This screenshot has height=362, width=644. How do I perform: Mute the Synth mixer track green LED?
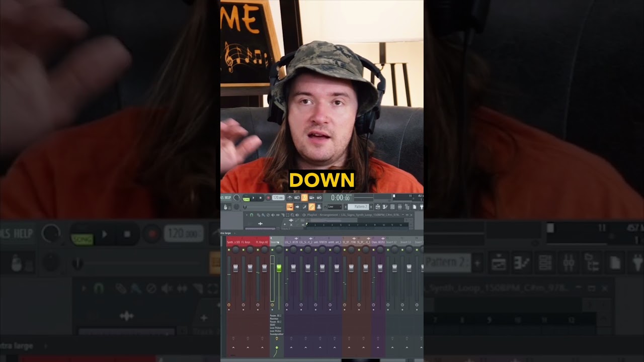229,250
